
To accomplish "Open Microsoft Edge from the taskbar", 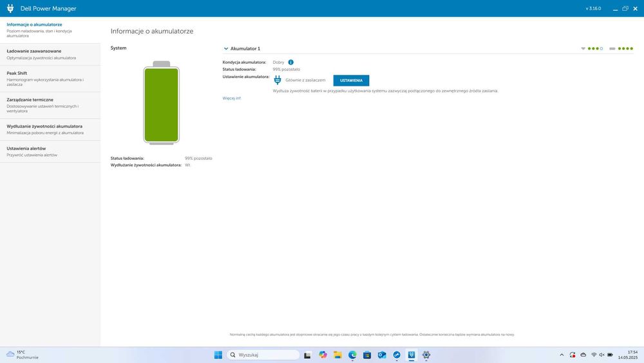I will tap(352, 355).
